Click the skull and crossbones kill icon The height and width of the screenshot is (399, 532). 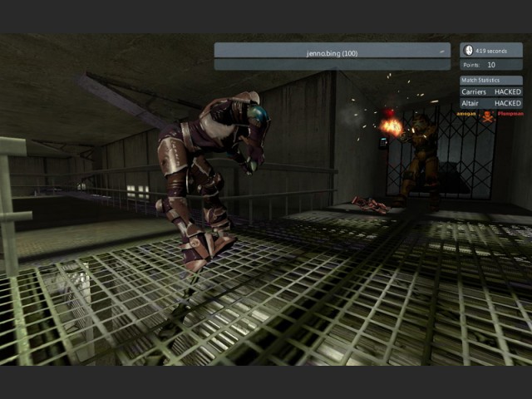click(x=488, y=116)
